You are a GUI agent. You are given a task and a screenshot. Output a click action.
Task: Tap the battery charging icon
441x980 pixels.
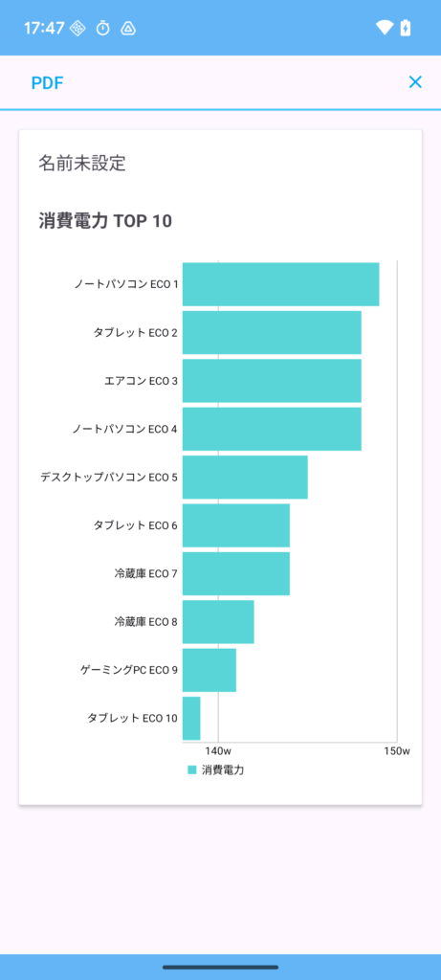pyautogui.click(x=406, y=28)
